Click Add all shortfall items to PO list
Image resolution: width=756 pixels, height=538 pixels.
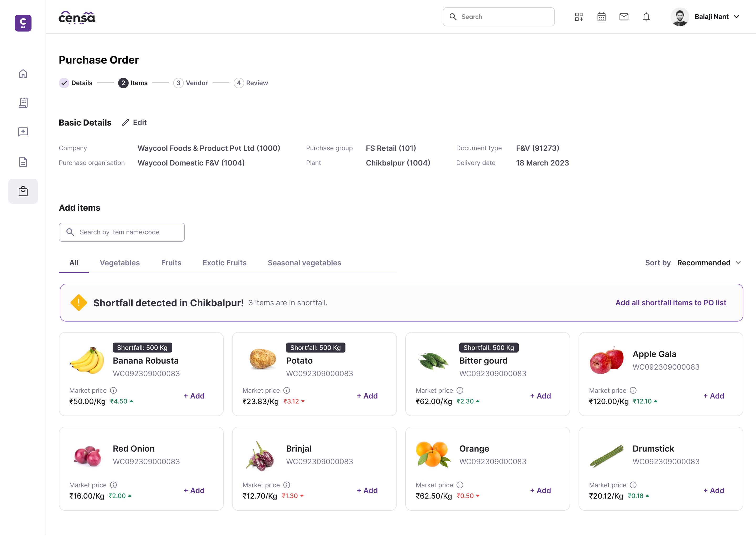[671, 302]
